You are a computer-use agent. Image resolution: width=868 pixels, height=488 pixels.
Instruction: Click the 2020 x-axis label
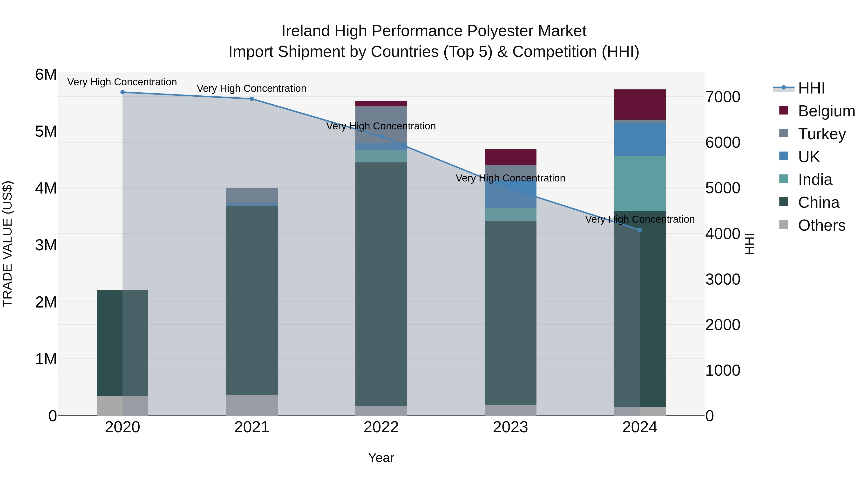[123, 427]
